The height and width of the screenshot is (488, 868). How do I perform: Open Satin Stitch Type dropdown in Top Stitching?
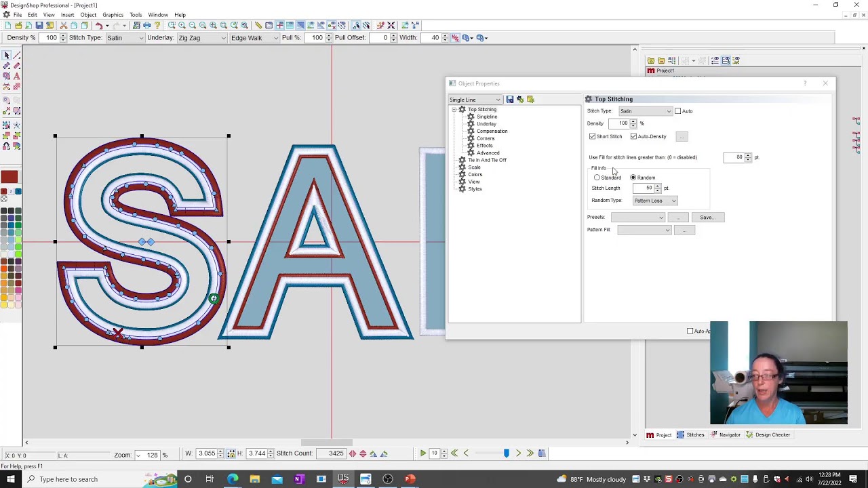point(645,111)
